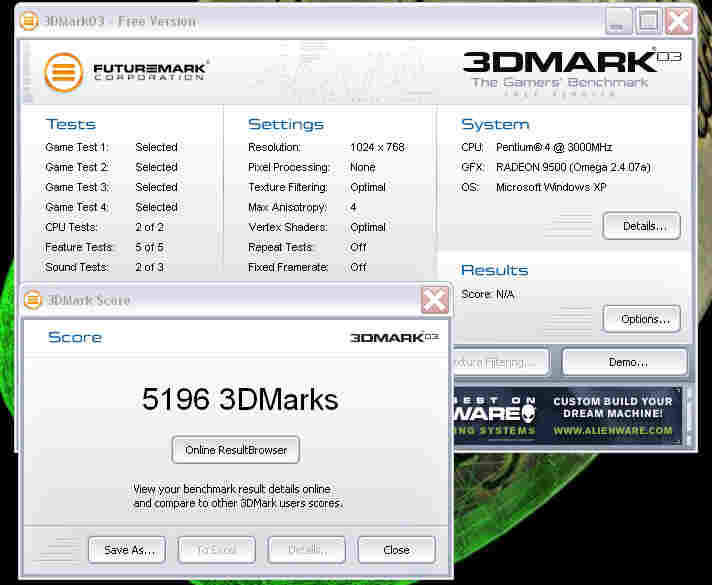The width and height of the screenshot is (712, 585).
Task: Click Vertex Shaders value Optimal
Action: (368, 227)
